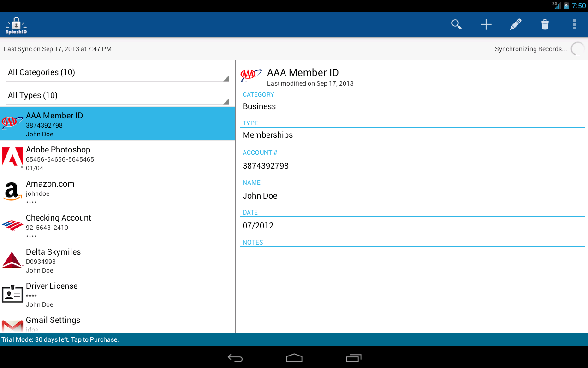Select the Adobe Photoshop record
The width and height of the screenshot is (588, 368).
[118, 158]
